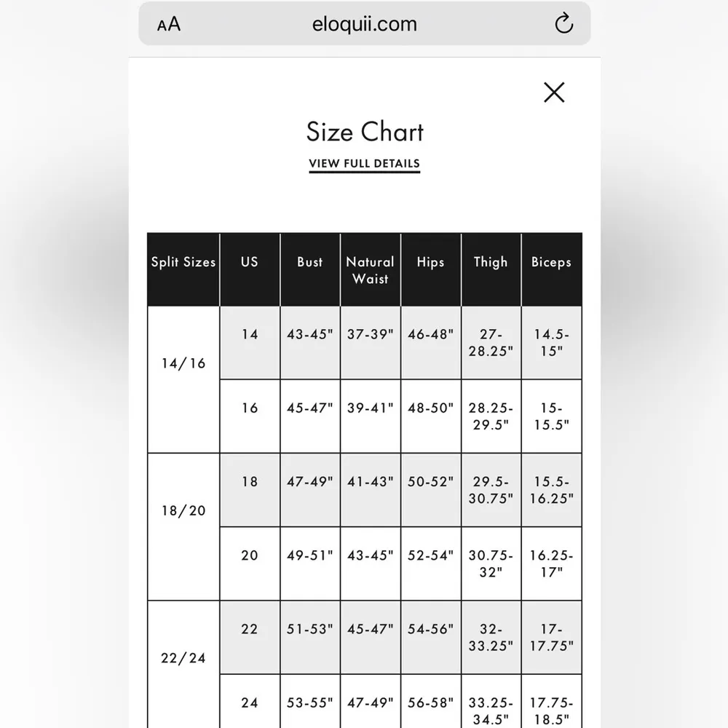The image size is (728, 728).
Task: Tap the 14.5-15" biceps cell
Action: 551,342
